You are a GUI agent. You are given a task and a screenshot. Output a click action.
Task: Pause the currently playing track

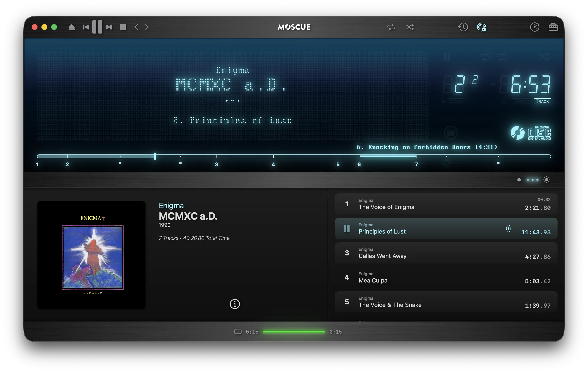coord(97,27)
